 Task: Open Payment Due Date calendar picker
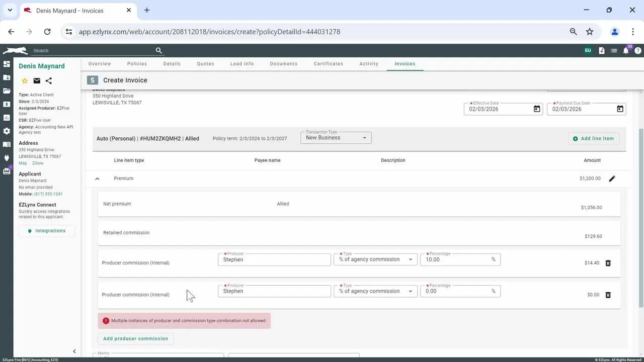click(620, 109)
